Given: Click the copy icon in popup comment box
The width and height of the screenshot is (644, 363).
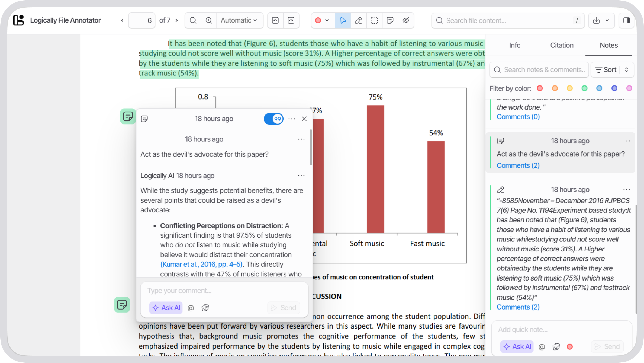Looking at the screenshot, I should pos(205,308).
